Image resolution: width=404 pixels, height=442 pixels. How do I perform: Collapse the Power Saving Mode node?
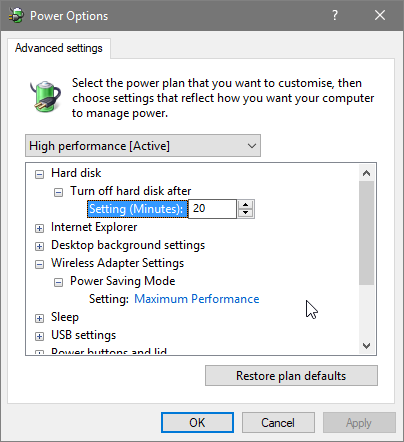pos(58,282)
